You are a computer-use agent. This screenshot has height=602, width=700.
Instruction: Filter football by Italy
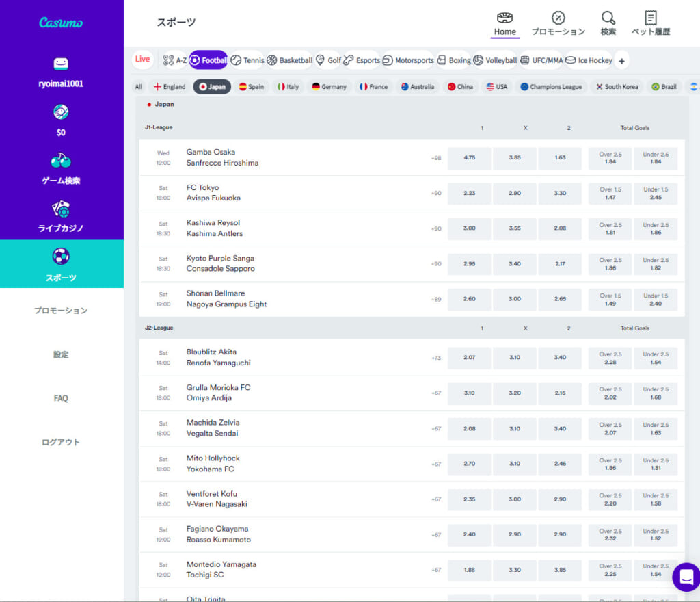pos(288,87)
